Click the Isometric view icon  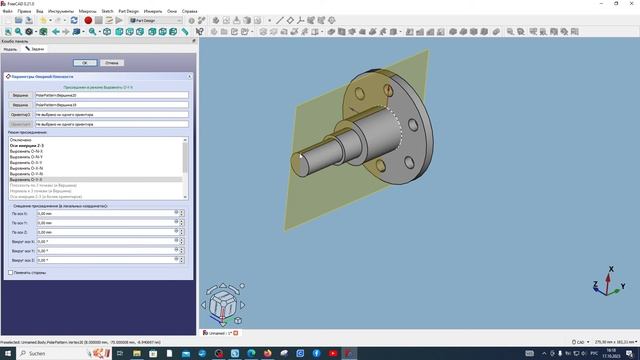click(107, 31)
